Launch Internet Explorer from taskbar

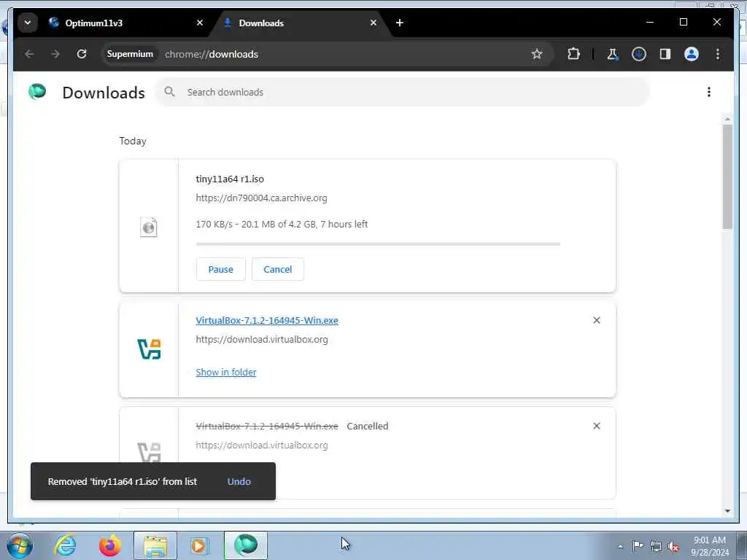tap(65, 545)
